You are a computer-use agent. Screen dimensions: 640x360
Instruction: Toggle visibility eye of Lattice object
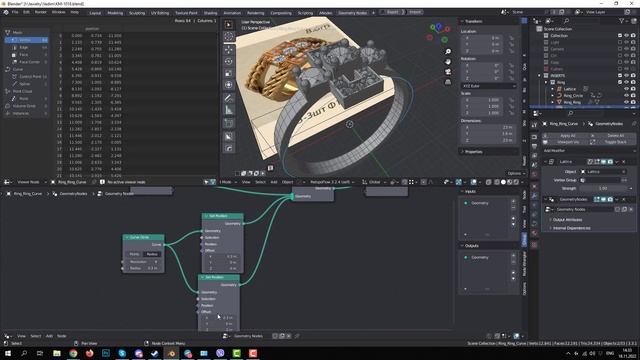[627, 89]
